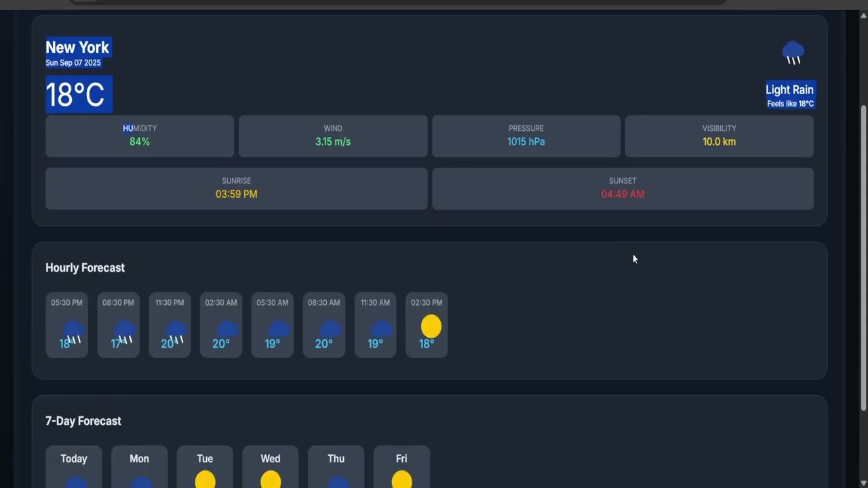
Task: Click the cloud icon on Thu forecast card
Action: tap(338, 482)
